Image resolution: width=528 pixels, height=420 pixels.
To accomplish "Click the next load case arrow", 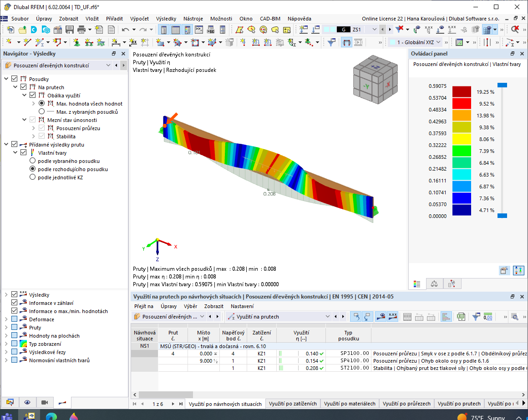I will pyautogui.click(x=390, y=30).
